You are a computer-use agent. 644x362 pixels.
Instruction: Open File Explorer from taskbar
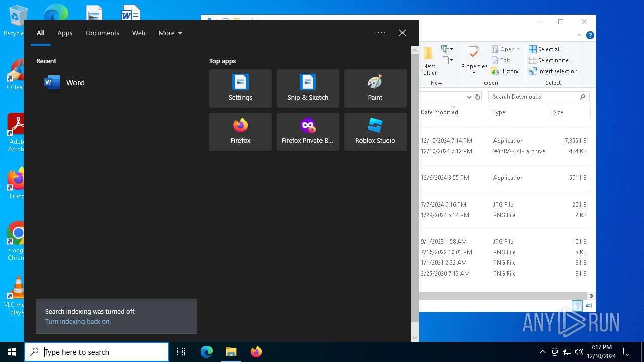pos(231,352)
